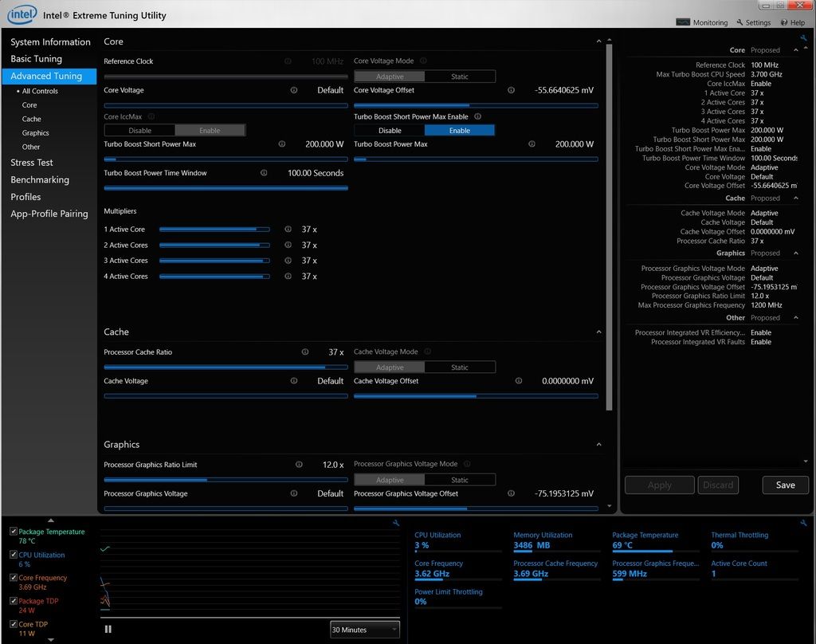Viewport: 816px width, 644px height.
Task: Click info icon beside Turbo Boost Power Time Window
Action: 264,173
